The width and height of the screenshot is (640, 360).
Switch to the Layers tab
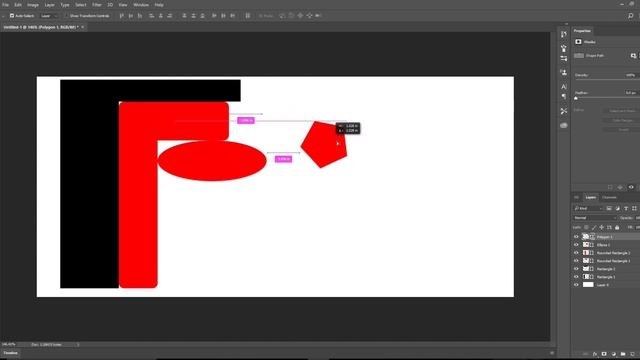click(x=591, y=198)
